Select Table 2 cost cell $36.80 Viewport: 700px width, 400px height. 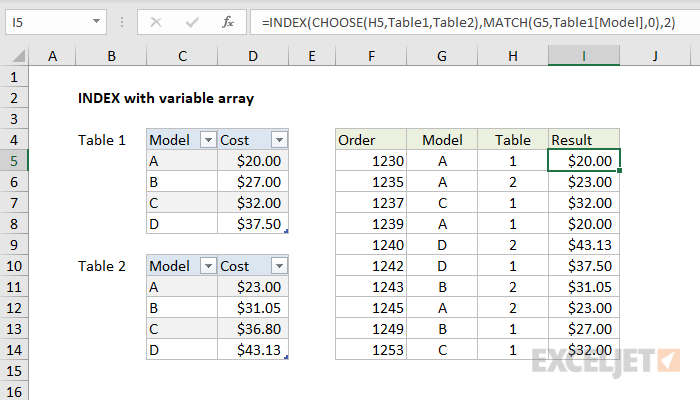point(253,329)
